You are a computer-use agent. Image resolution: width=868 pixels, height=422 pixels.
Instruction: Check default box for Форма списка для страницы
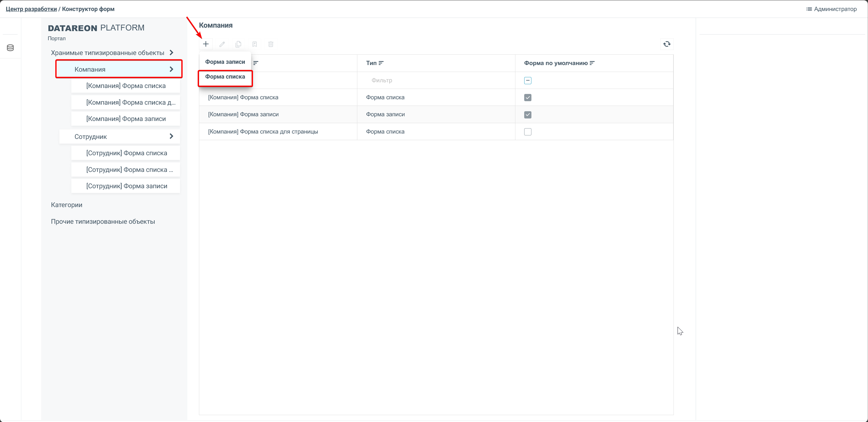click(527, 132)
